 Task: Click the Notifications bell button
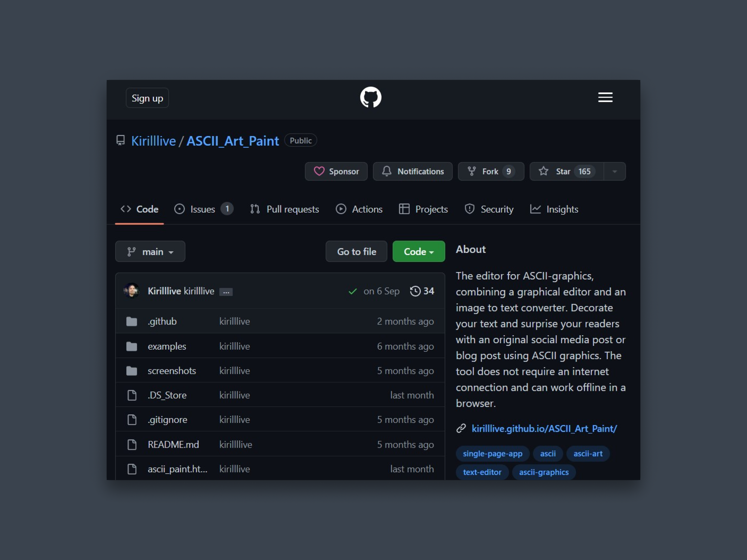pos(412,171)
